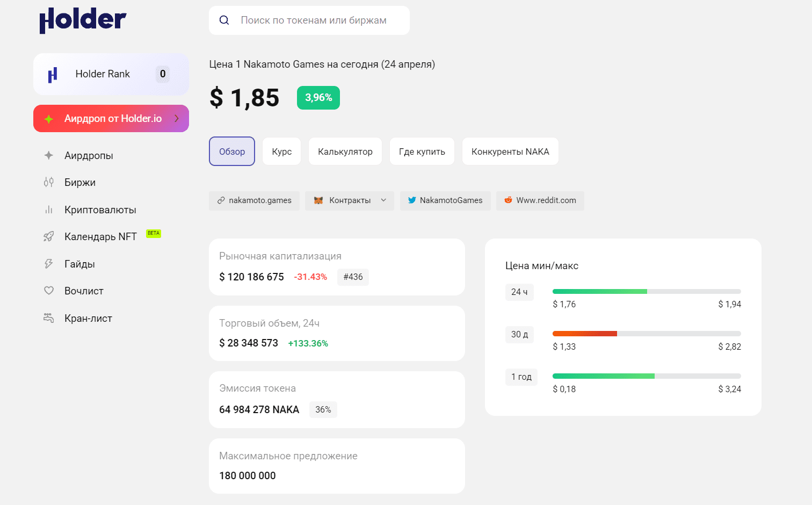Open the Криптовалюты menu item
Screen dimensions: 812x505
tap(100, 210)
